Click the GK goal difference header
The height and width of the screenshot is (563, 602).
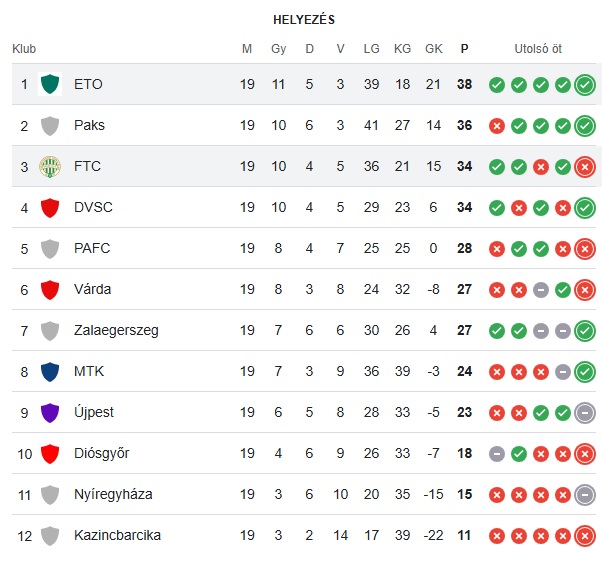pyautogui.click(x=433, y=48)
